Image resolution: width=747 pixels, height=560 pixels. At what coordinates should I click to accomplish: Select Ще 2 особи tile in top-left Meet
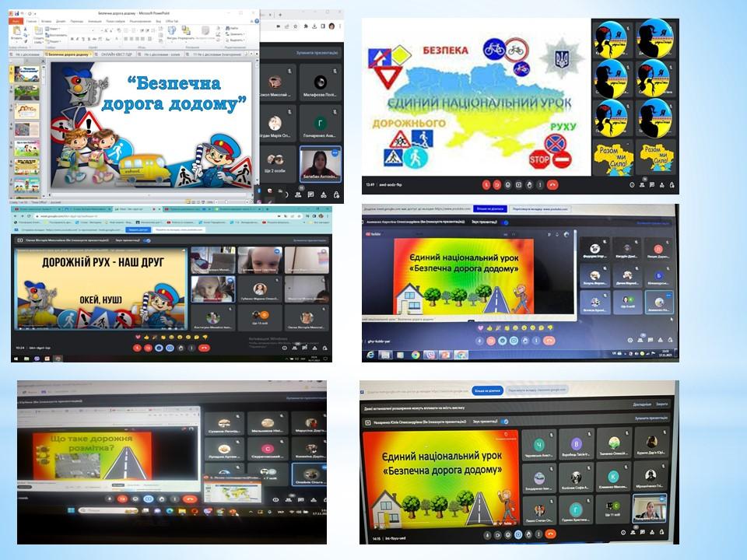tap(277, 164)
